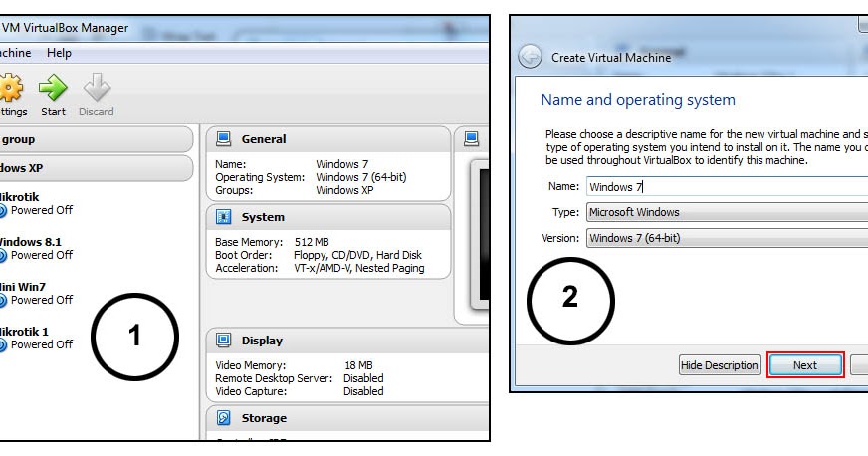
Task: Open the Help menu
Action: 59,53
